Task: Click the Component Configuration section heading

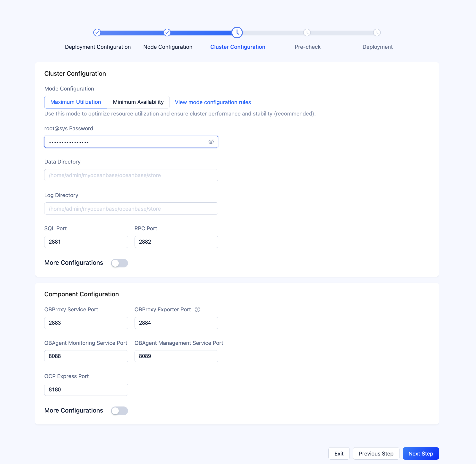Action: [x=81, y=294]
